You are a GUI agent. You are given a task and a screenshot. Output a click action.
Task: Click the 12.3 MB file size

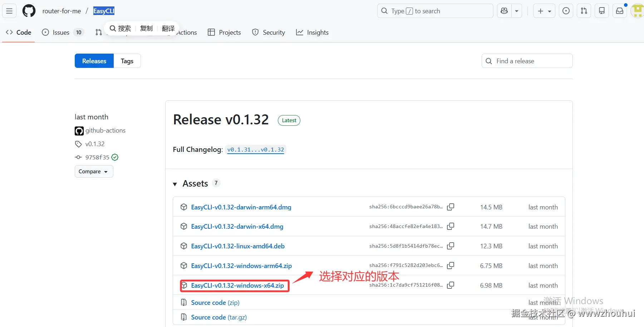point(491,246)
